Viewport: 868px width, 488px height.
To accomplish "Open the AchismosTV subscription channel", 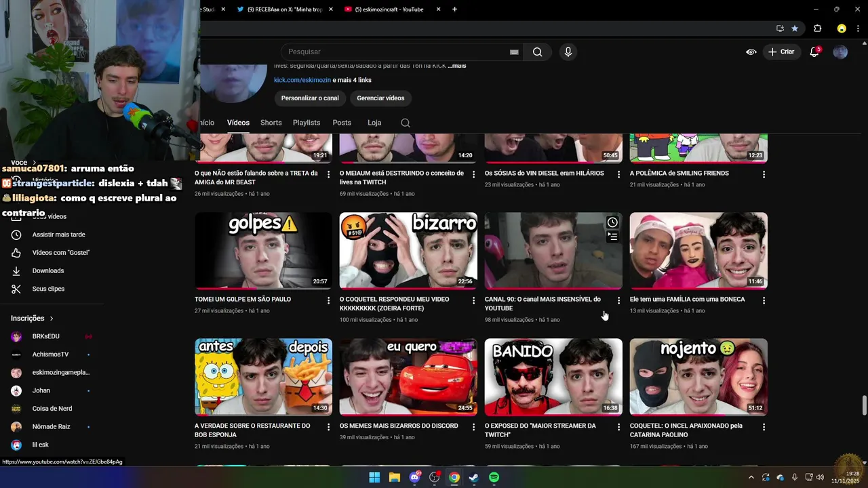I will pyautogui.click(x=52, y=354).
